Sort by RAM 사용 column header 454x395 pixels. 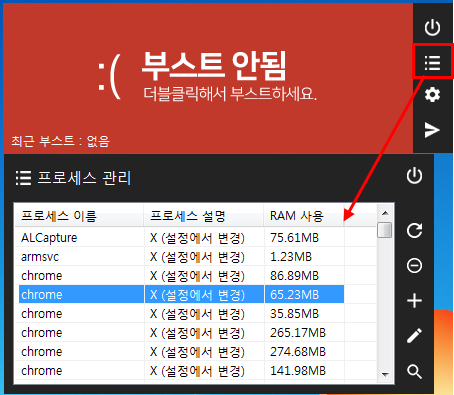(304, 216)
